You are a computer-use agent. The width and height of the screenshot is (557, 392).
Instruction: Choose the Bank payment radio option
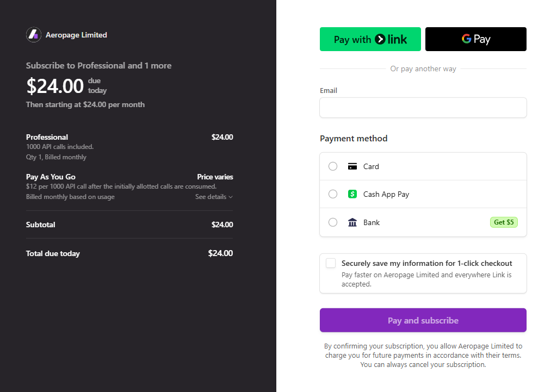click(333, 222)
